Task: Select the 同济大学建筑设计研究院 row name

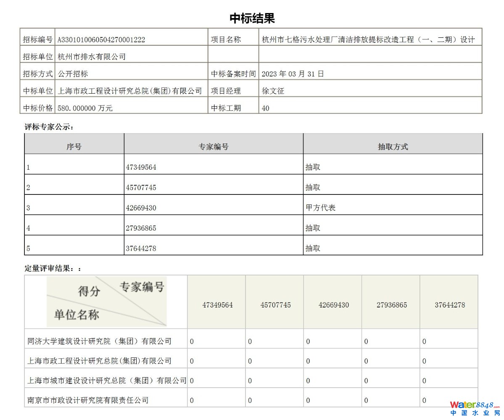Action: point(100,341)
